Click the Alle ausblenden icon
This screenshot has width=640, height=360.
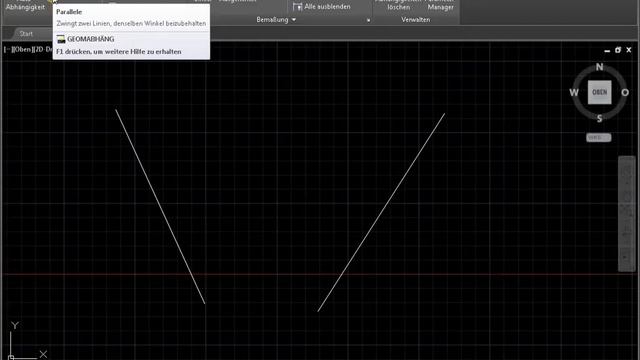tap(298, 7)
